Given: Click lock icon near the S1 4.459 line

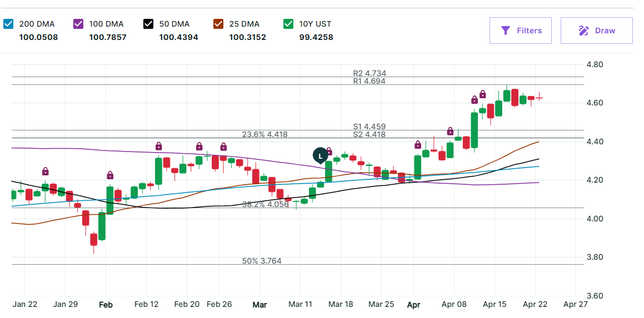Looking at the screenshot, I should [450, 132].
